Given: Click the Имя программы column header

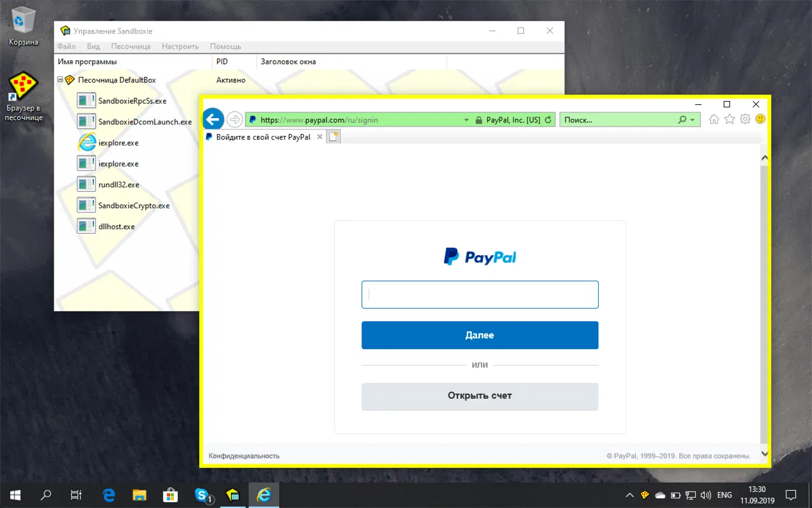Looking at the screenshot, I should tap(133, 62).
